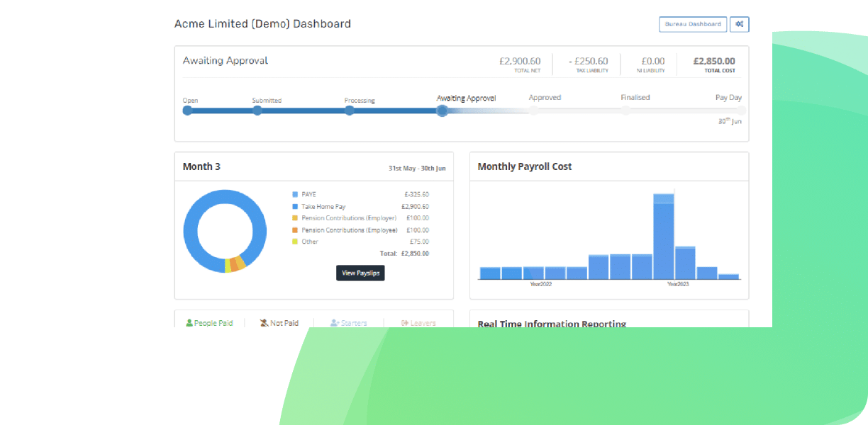Viewport: 868px width, 425px height.
Task: Click the £0.00 NI liability value
Action: click(x=652, y=61)
